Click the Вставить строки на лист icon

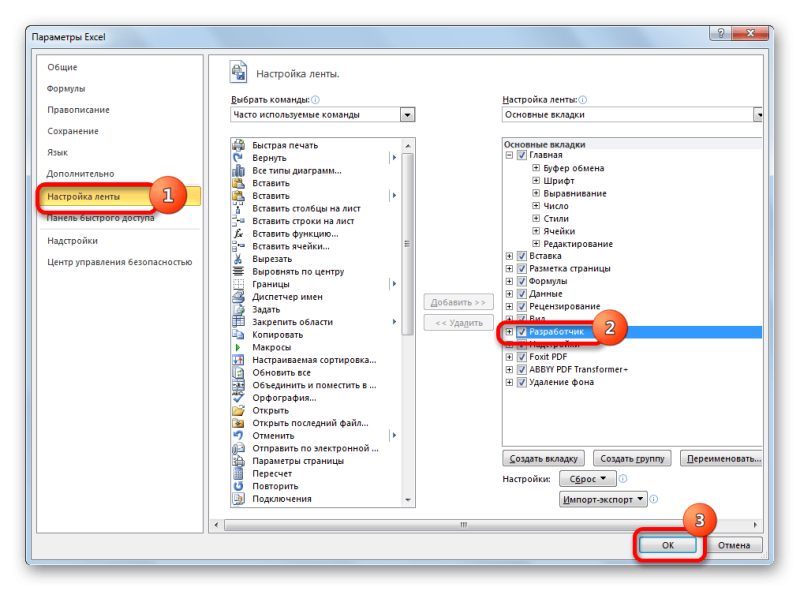pyautogui.click(x=238, y=221)
